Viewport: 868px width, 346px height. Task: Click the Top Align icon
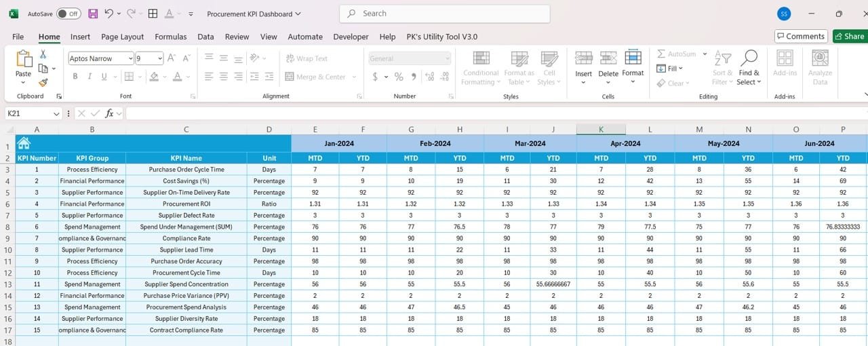point(210,58)
